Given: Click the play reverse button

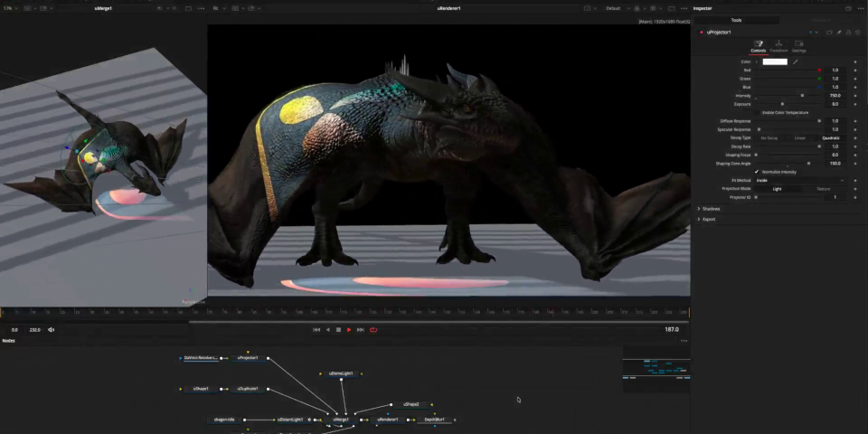Looking at the screenshot, I should click(327, 330).
